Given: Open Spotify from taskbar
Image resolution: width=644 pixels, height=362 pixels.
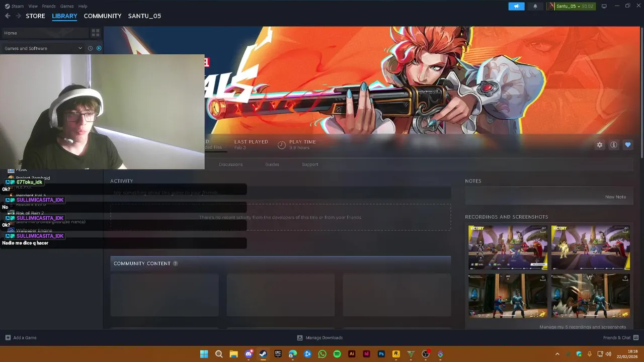Looking at the screenshot, I should pyautogui.click(x=337, y=354).
